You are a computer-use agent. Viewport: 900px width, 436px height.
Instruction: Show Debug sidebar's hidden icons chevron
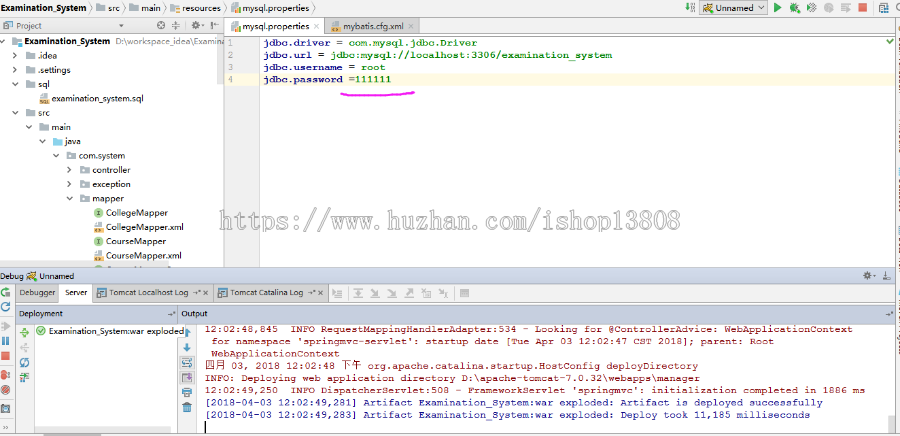tap(5, 427)
